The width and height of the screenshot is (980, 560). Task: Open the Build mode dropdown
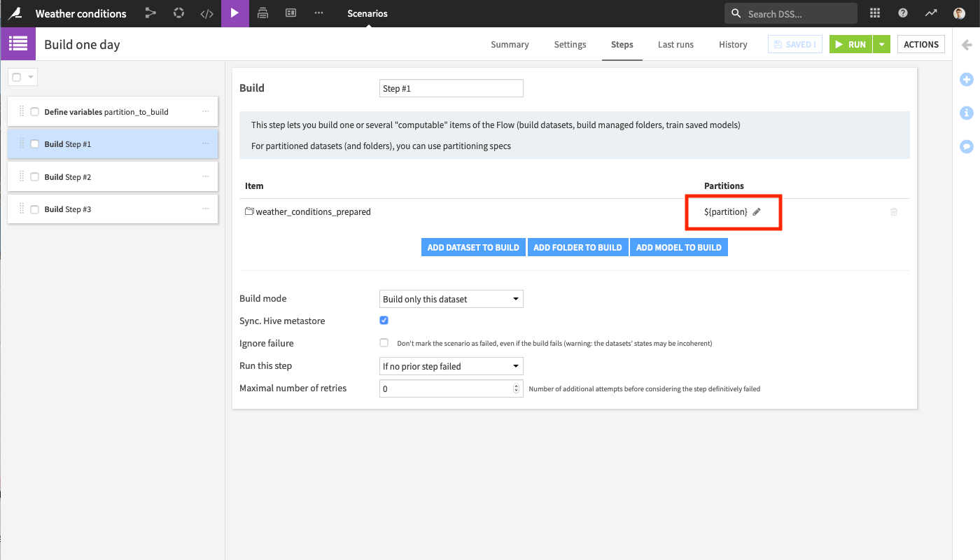(451, 299)
